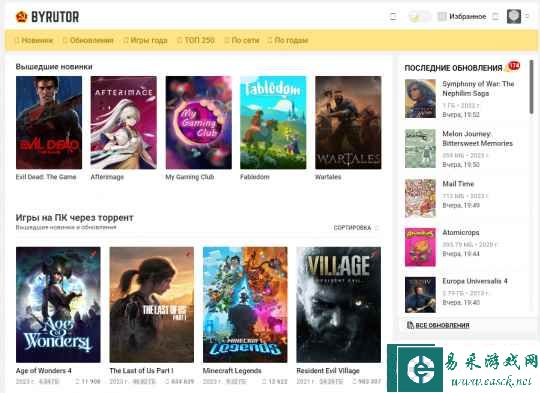Open the Новинки menu item
Viewport: 540px width, 393px height.
pyautogui.click(x=34, y=40)
